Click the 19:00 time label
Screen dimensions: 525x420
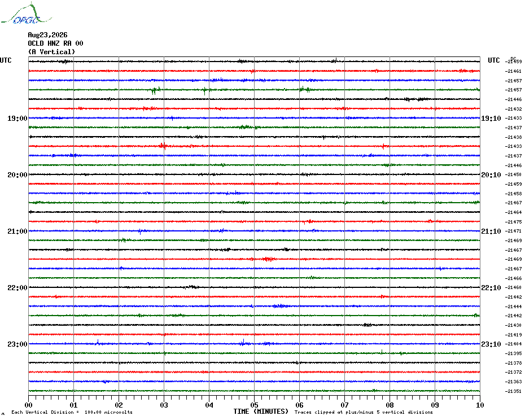[x=17, y=118]
